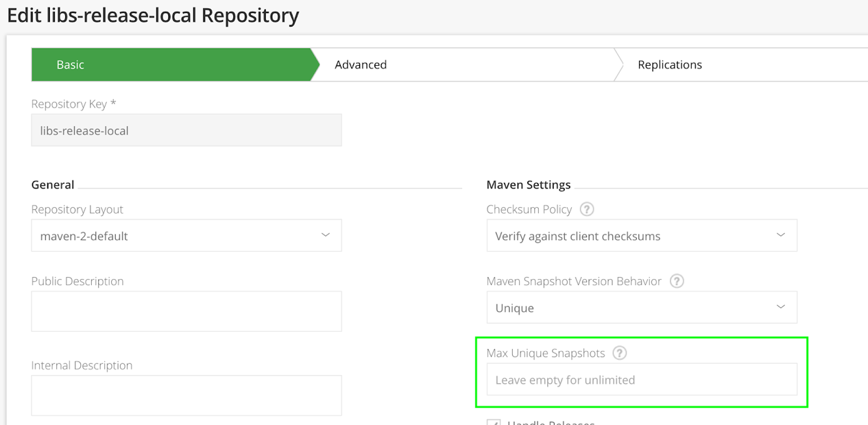Screen dimensions: 868x425
Task: Click the Repository Key field
Action: (x=186, y=130)
